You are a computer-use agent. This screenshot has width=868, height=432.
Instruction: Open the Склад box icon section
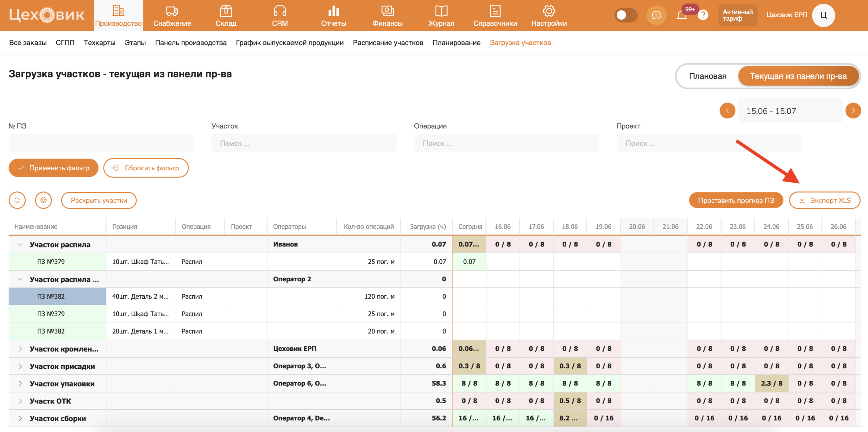pos(226,16)
